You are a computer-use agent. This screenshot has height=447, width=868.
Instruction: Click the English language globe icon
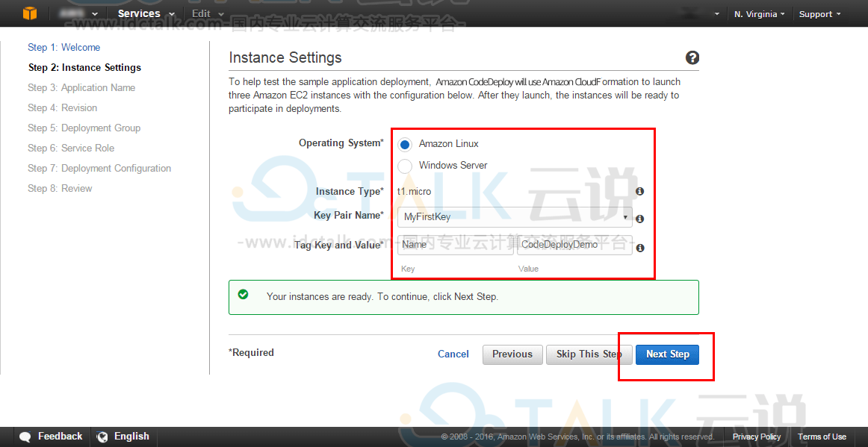pyautogui.click(x=102, y=437)
